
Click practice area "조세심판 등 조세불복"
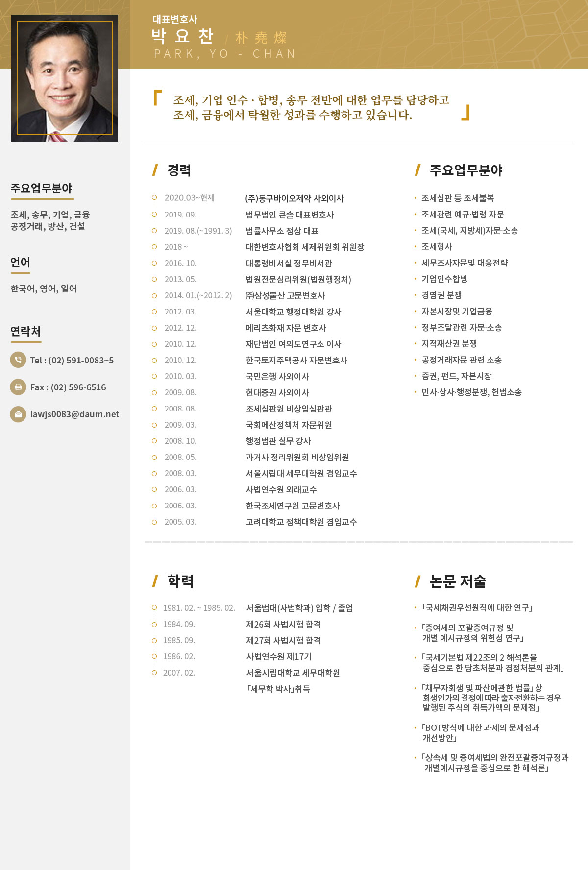pos(458,198)
